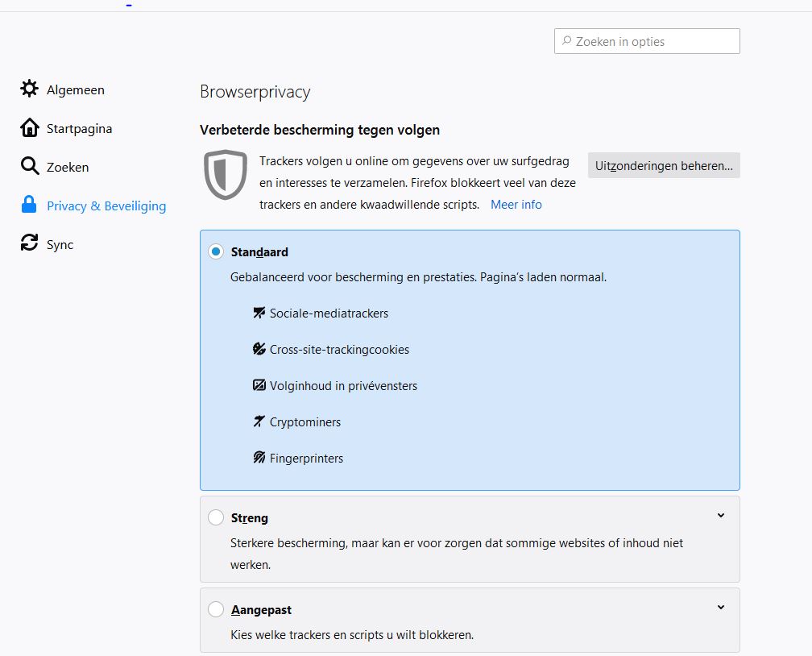Click the Fingerprinters icon
Viewport: 812px width, 656px height.
point(259,458)
